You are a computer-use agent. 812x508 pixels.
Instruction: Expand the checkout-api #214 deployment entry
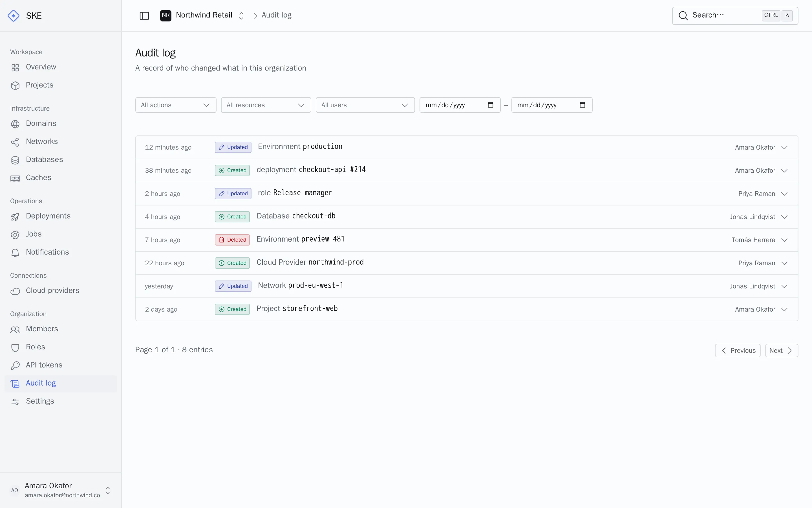pyautogui.click(x=784, y=171)
